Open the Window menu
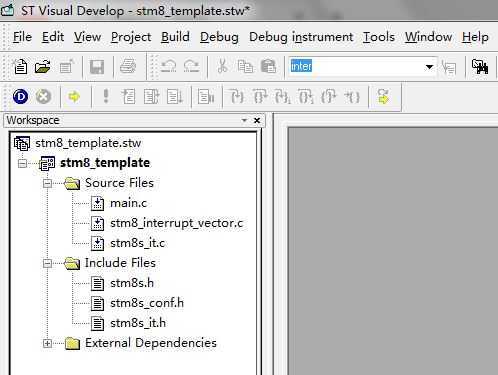This screenshot has height=375, width=498. click(428, 37)
